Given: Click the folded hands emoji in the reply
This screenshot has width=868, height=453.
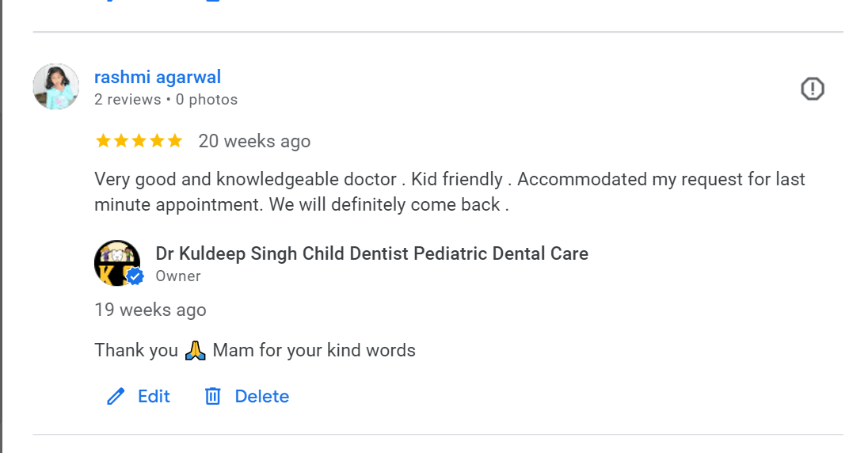Looking at the screenshot, I should [x=196, y=350].
